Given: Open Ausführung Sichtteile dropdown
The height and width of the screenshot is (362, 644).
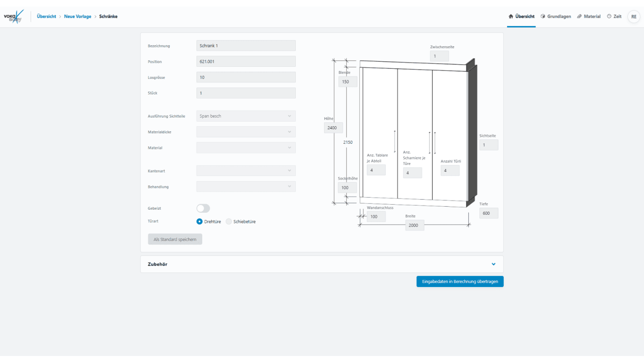Looking at the screenshot, I should pos(246,116).
